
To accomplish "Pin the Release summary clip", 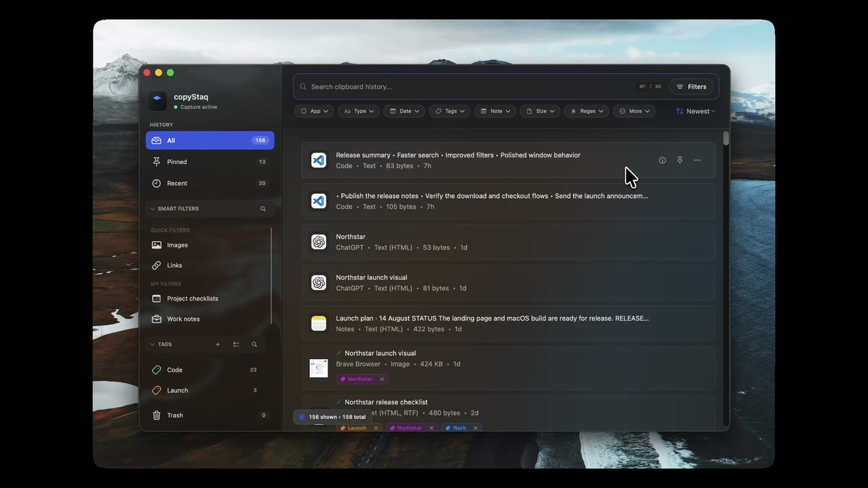I will pyautogui.click(x=679, y=161).
